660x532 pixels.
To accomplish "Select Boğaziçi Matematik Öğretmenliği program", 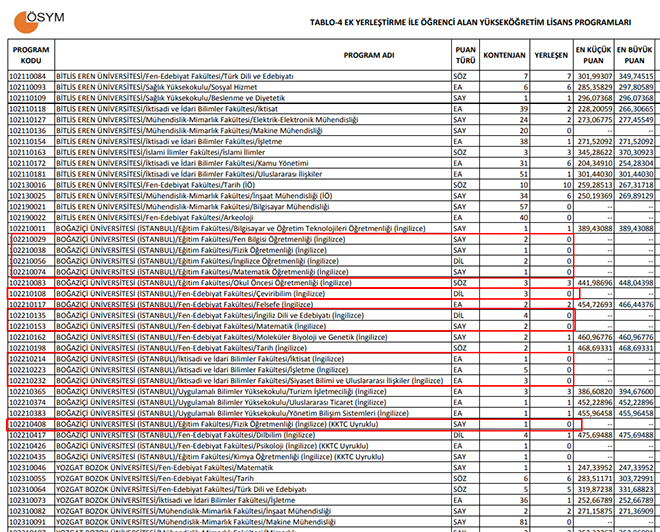I will 202,272.
